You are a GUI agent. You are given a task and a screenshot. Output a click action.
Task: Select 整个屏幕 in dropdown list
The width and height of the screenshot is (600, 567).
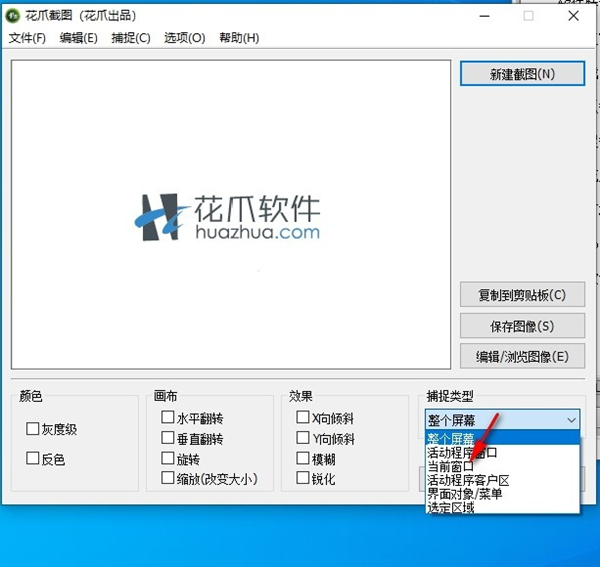[x=503, y=438]
